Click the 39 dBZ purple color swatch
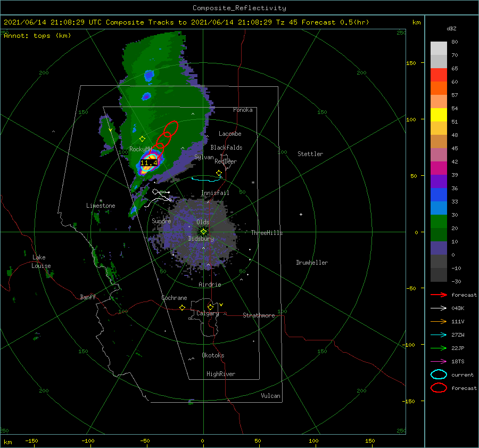 (x=439, y=181)
